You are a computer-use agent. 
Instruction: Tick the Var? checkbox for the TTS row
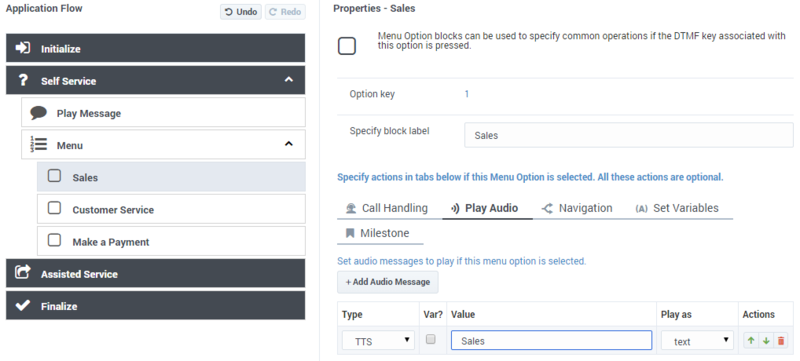tap(431, 339)
